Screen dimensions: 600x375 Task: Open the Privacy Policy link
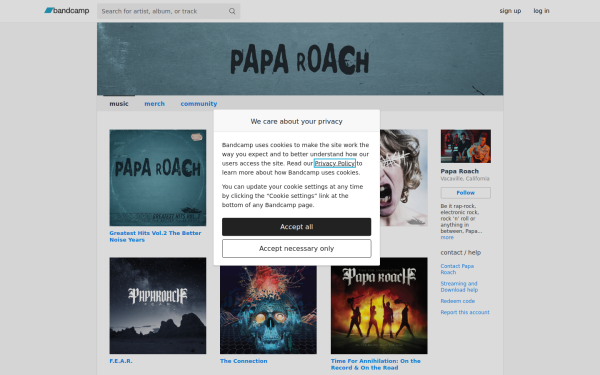tap(334, 163)
